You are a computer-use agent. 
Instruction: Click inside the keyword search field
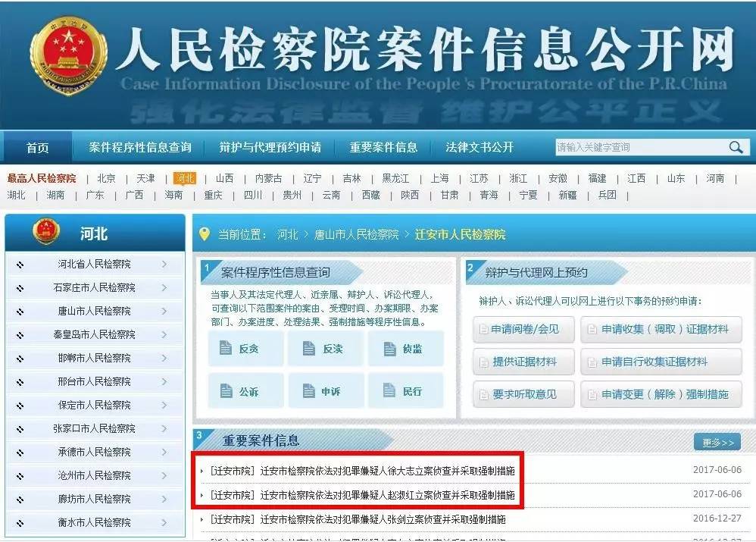[x=636, y=147]
